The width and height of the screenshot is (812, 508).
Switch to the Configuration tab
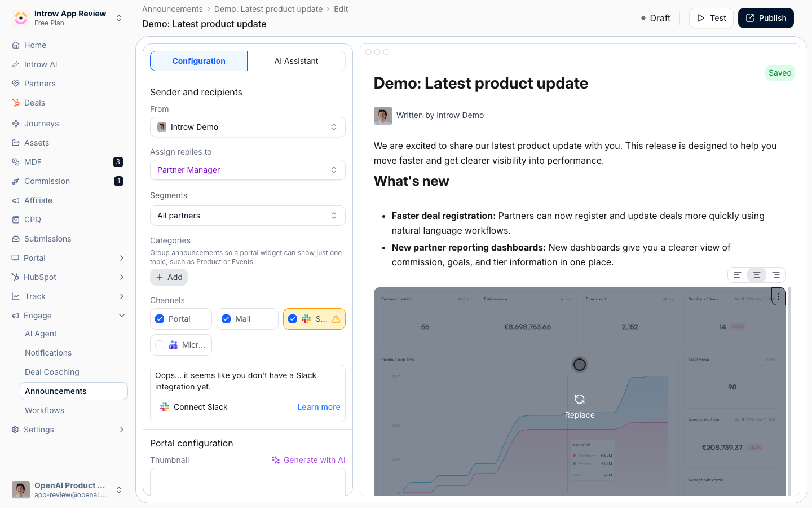pos(198,61)
